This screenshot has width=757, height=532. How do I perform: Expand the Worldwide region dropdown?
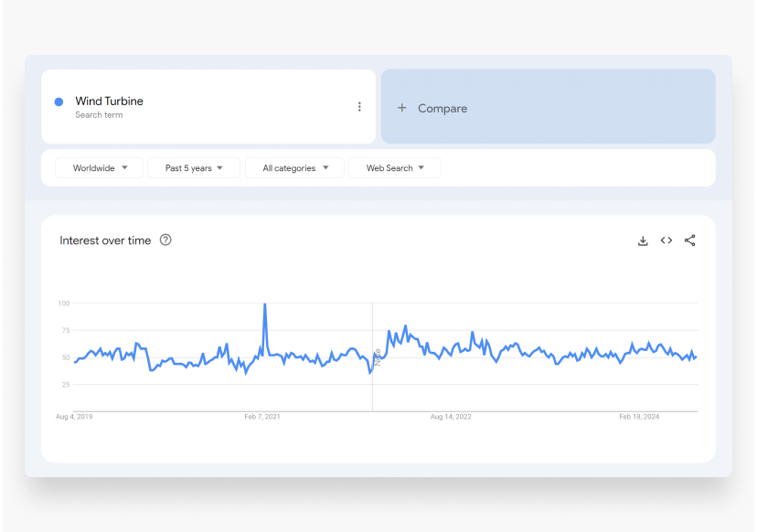click(99, 168)
